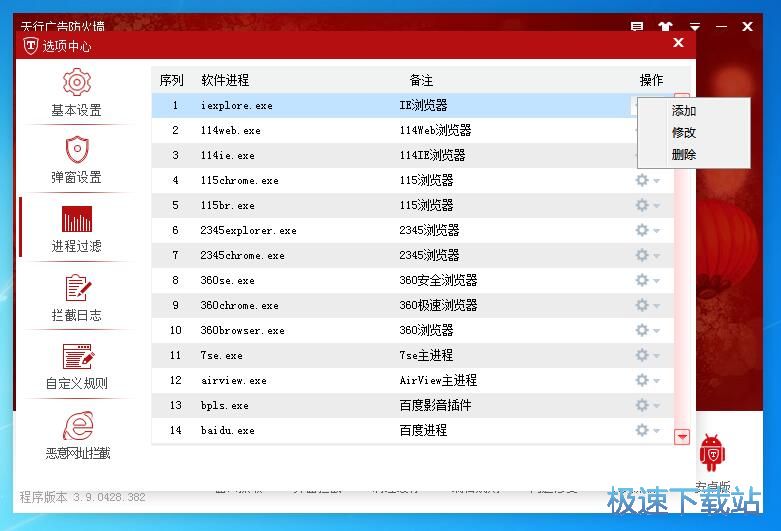
Task: Click the 360极速浏览器 remark cell
Action: coord(438,305)
